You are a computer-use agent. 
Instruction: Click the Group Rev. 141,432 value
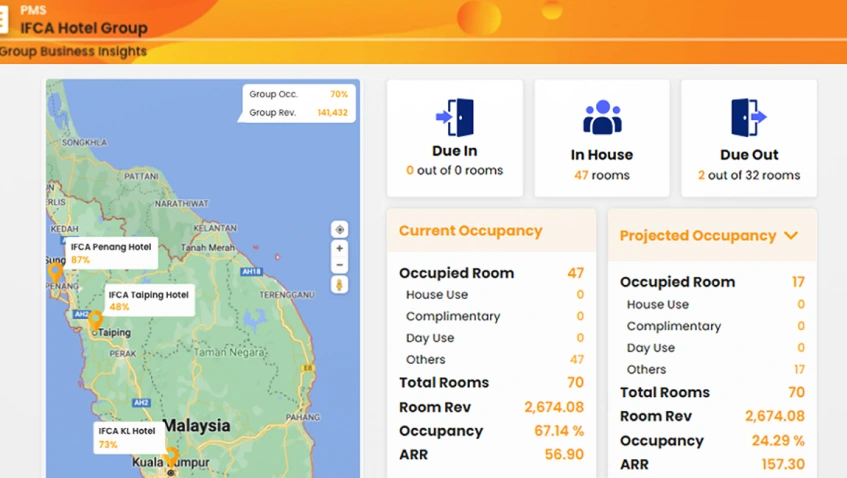point(332,112)
